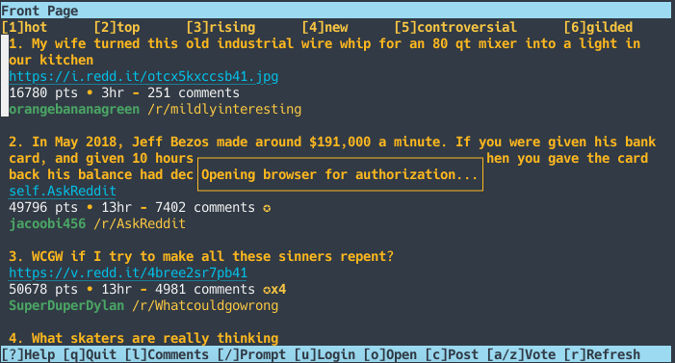Viewport: 675px width, 363px height.
Task: Click [u]Login in the bottom bar
Action: [325, 355]
